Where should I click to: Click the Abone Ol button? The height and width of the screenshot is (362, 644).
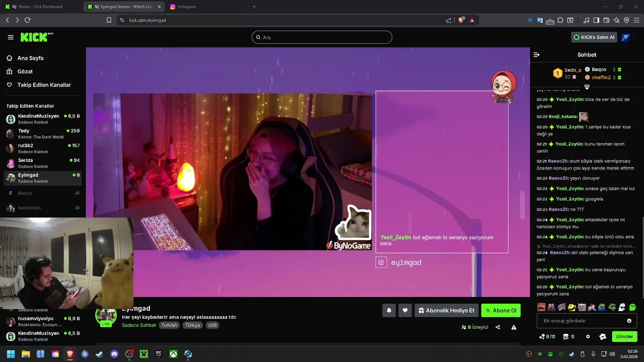501,311
